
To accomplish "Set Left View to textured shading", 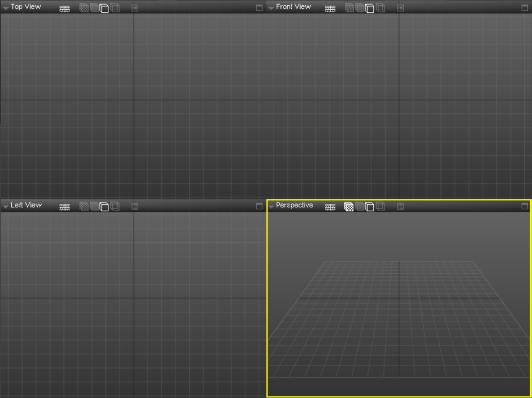I will click(84, 206).
